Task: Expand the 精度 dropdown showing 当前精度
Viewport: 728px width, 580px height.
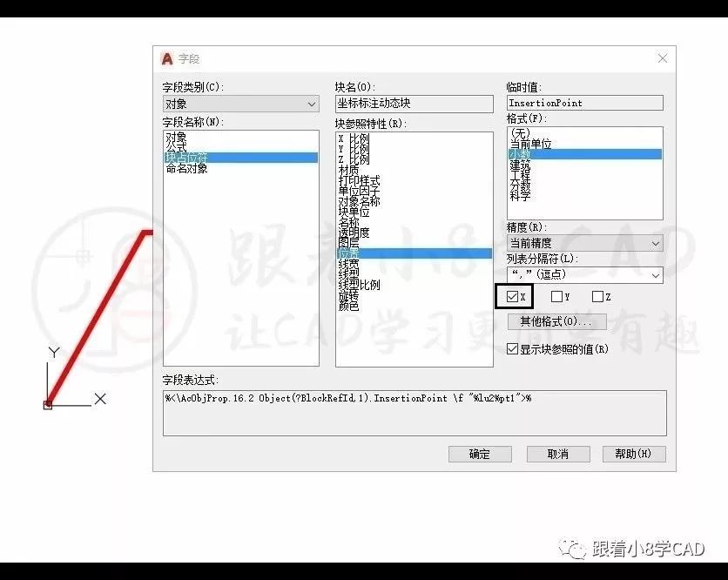Action: pos(584,243)
